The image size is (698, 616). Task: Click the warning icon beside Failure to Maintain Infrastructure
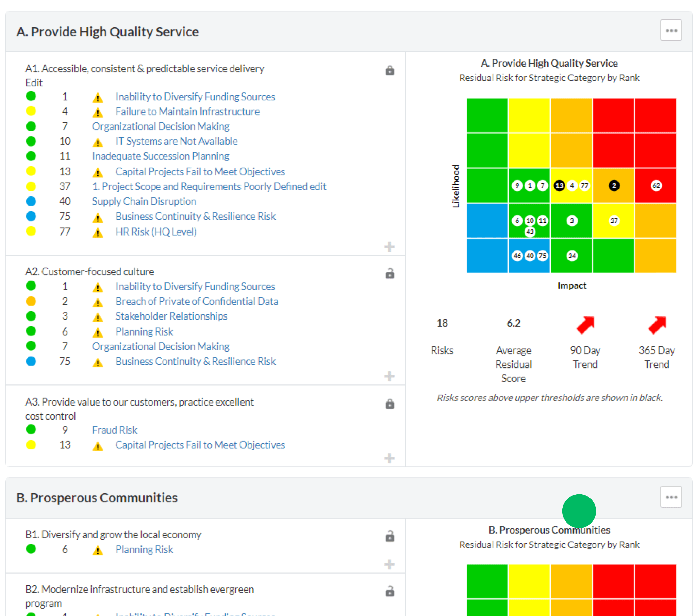pyautogui.click(x=98, y=112)
